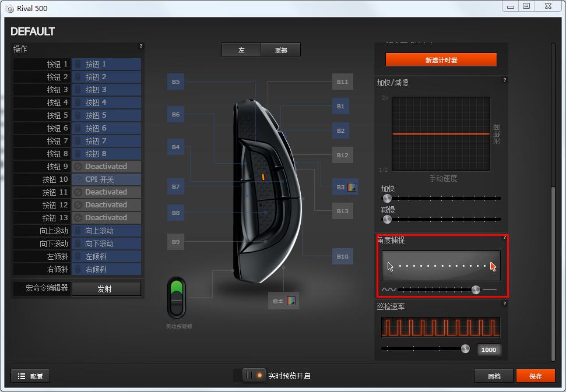This screenshot has width=566, height=392.
Task: Click the logo illumination color icon
Action: tap(291, 301)
